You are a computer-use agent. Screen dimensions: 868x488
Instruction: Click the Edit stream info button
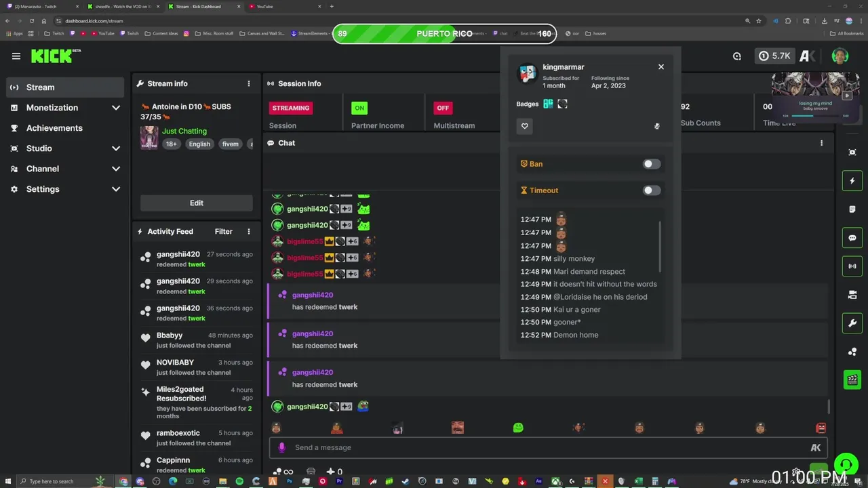197,203
